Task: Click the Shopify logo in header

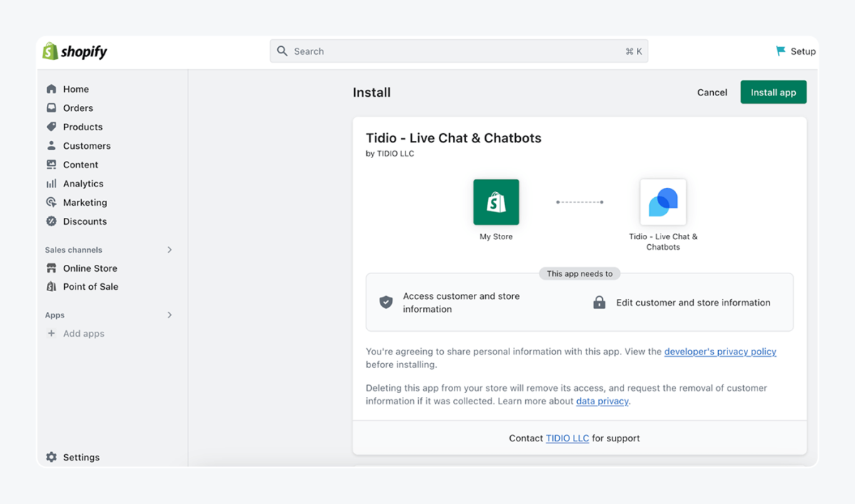Action: pyautogui.click(x=75, y=51)
